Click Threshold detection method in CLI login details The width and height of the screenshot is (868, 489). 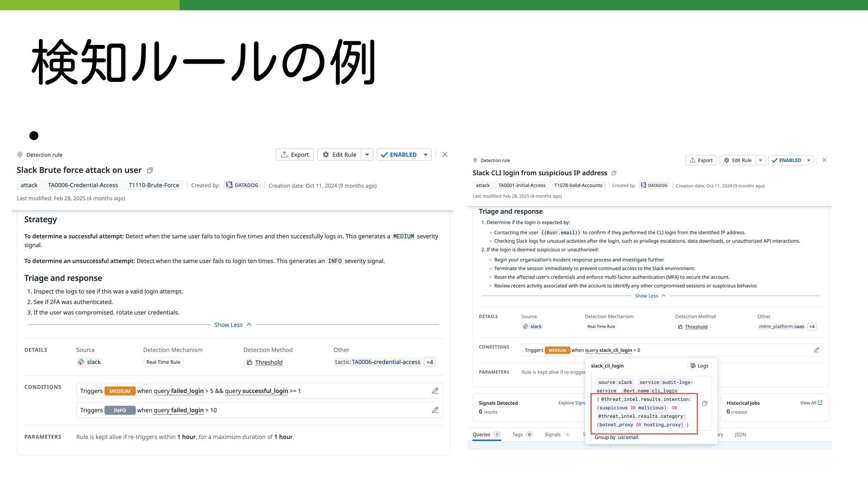click(693, 327)
